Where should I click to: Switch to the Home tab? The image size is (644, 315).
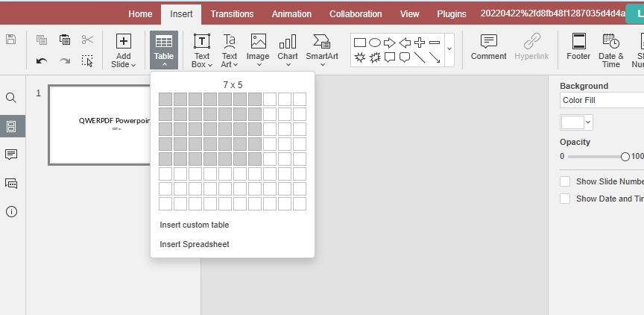pyautogui.click(x=140, y=14)
